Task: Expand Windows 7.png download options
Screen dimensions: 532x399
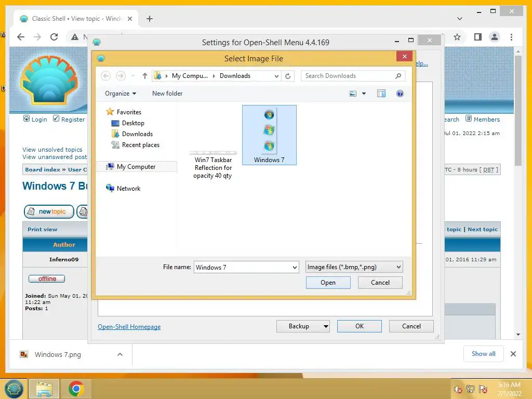Action: point(120,354)
